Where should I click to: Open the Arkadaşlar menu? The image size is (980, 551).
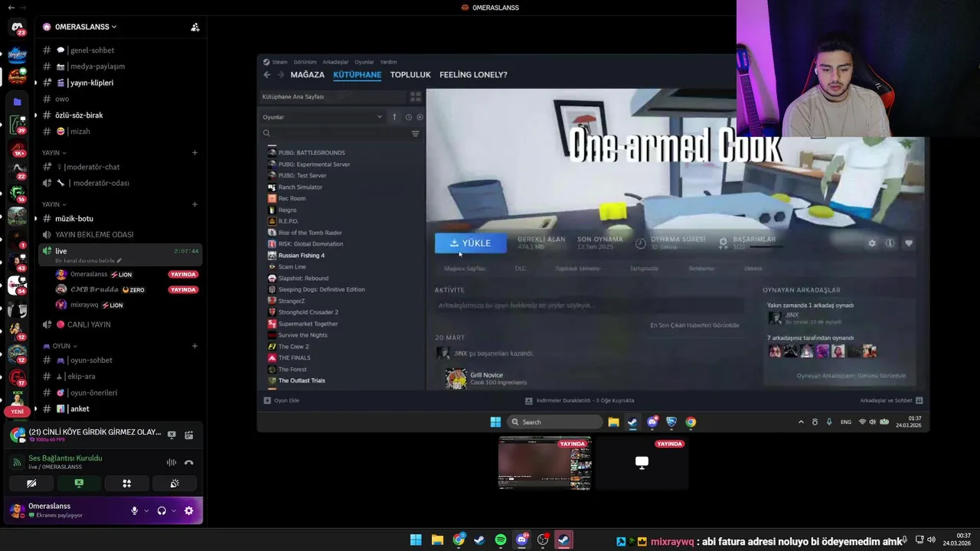pos(335,62)
